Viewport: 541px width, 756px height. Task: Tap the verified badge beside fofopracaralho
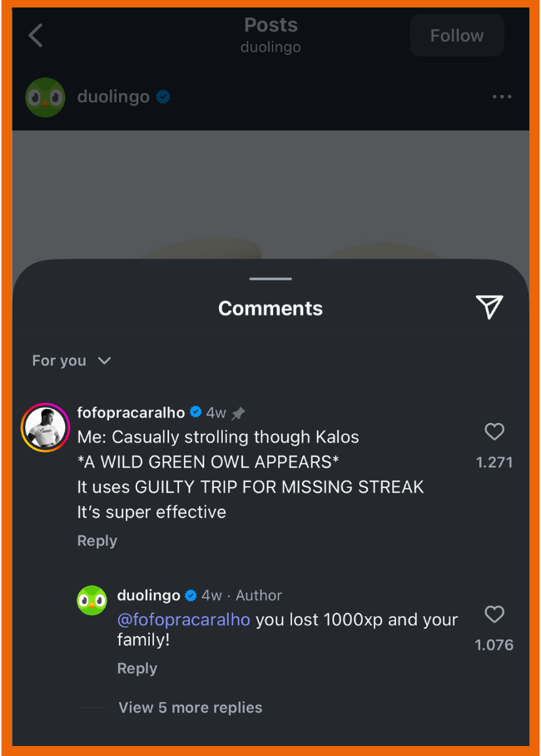point(196,413)
